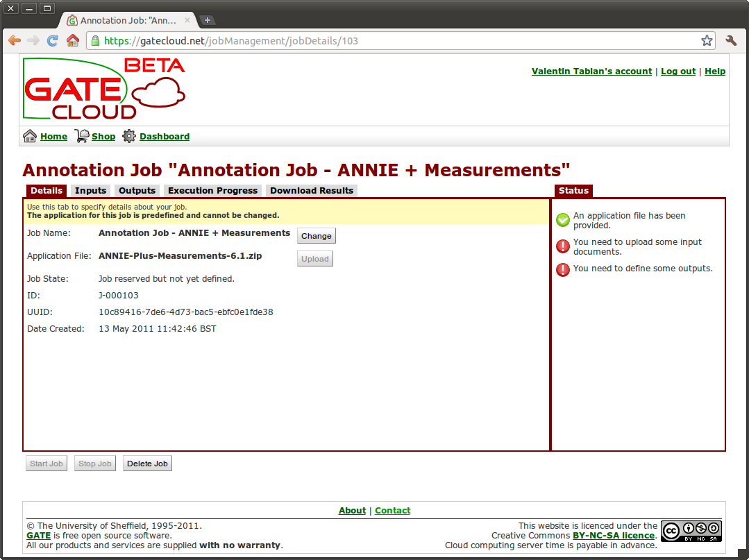This screenshot has height=560, width=749.
Task: Click 'You need to define some outputs.' message
Action: [643, 269]
